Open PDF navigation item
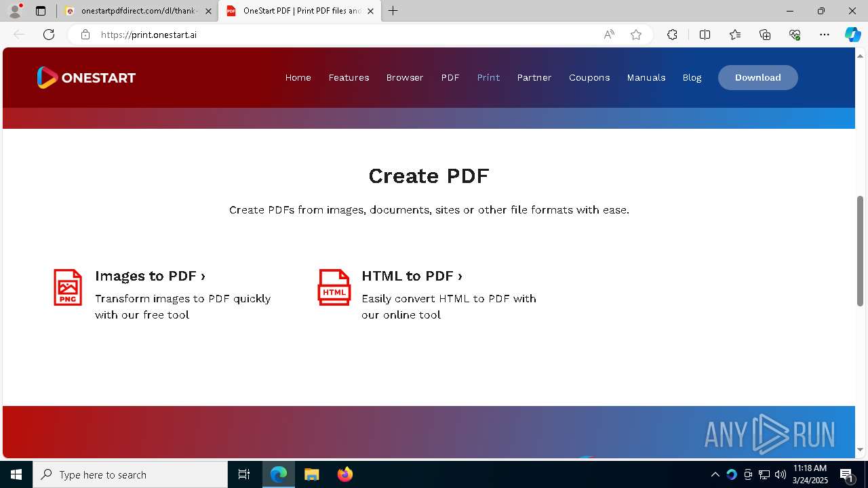The image size is (868, 488). point(450,77)
